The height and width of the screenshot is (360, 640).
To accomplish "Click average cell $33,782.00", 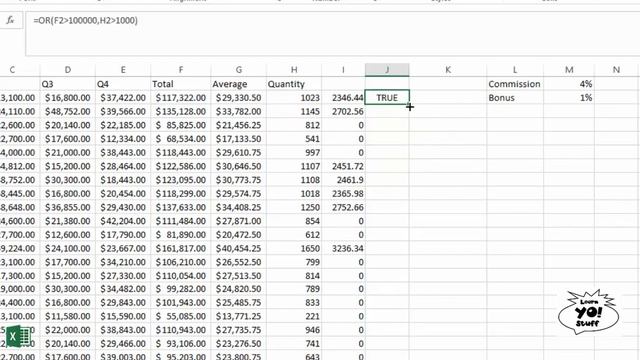I will click(x=238, y=111).
